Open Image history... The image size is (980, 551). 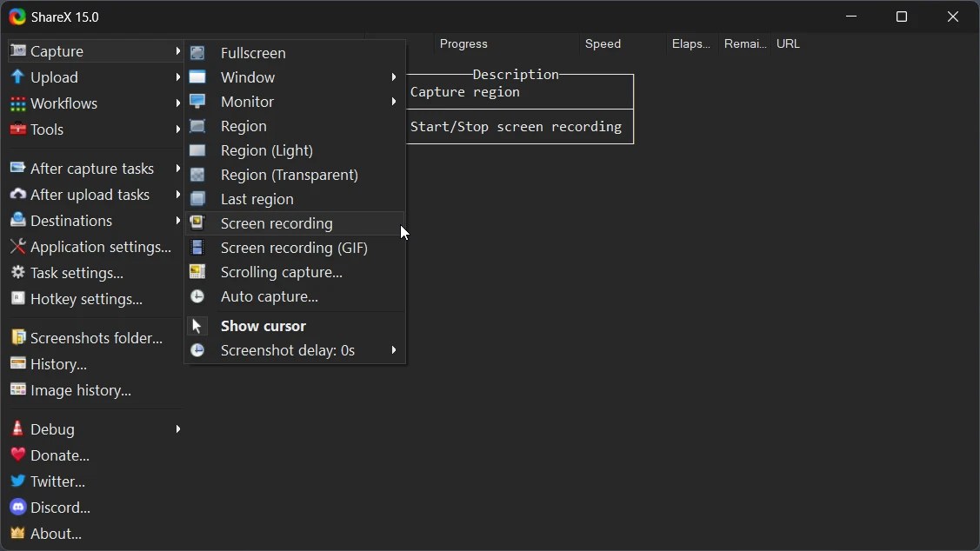(95, 390)
